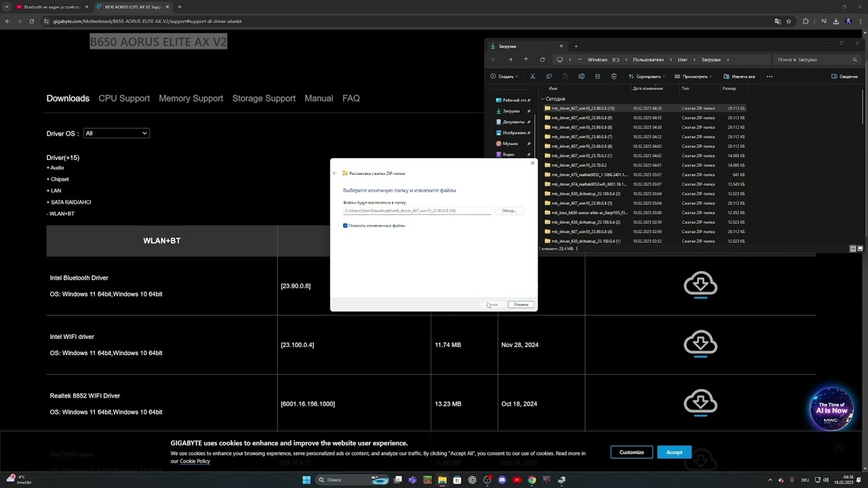Screen dimensions: 868x488
Task: Expand the SATA RAID/AHCI category
Action: point(68,202)
